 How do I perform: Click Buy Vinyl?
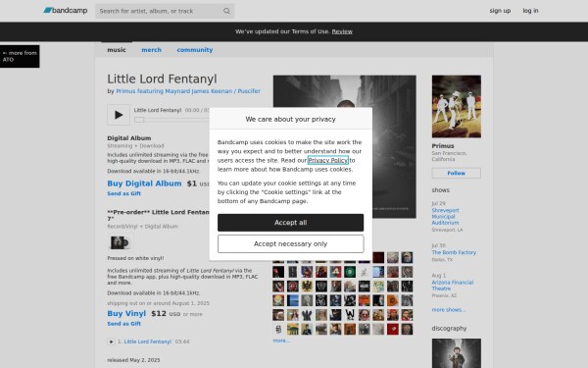coord(126,313)
